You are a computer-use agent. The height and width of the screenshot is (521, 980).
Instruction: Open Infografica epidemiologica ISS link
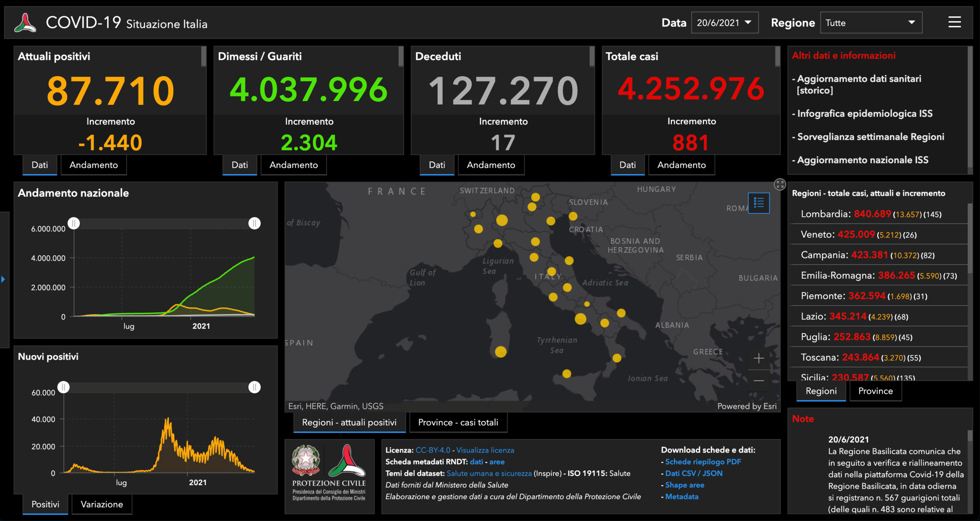pos(865,113)
